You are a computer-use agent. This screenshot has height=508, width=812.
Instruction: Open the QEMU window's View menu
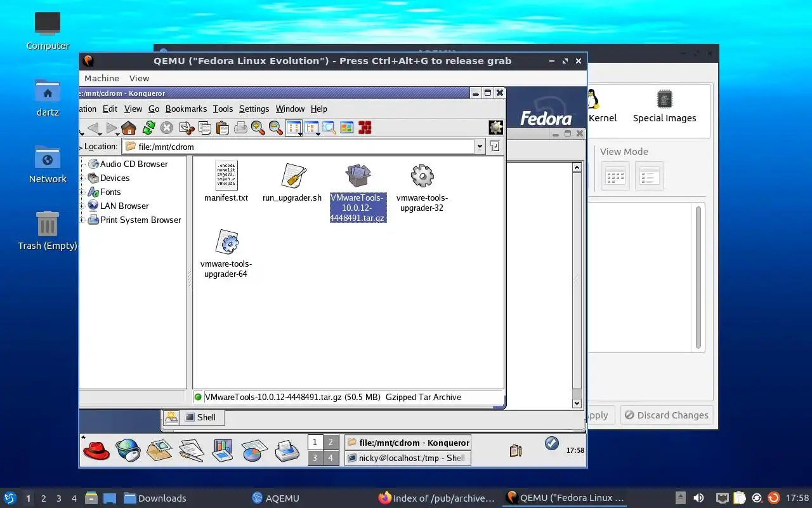pyautogui.click(x=140, y=78)
